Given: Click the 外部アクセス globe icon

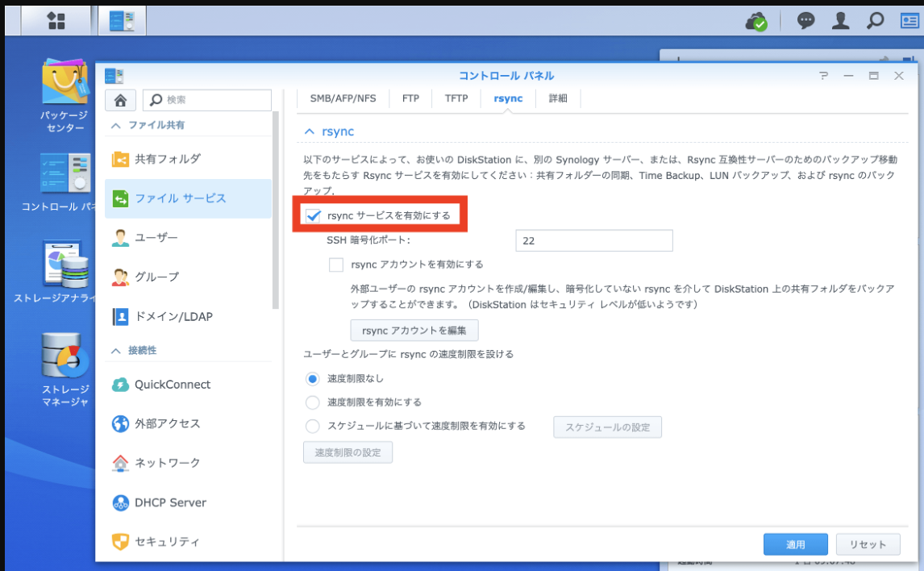Looking at the screenshot, I should click(120, 423).
